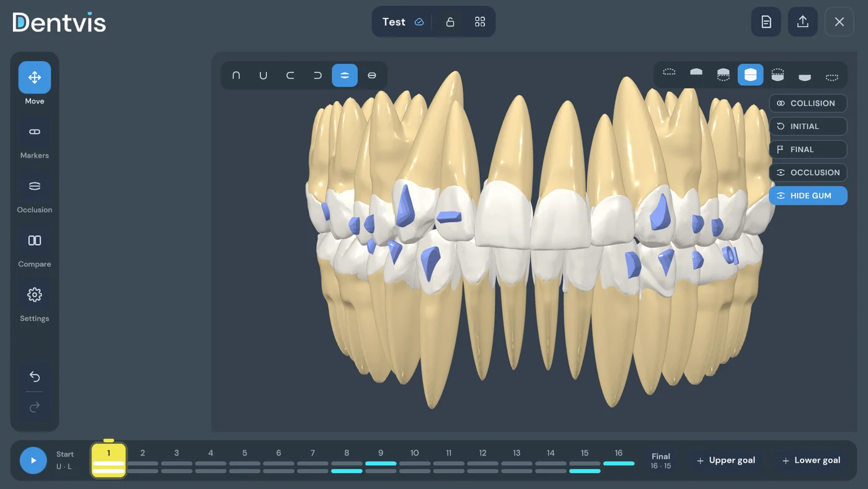Toggle the HIDE GUM button
868x489 pixels.
808,195
